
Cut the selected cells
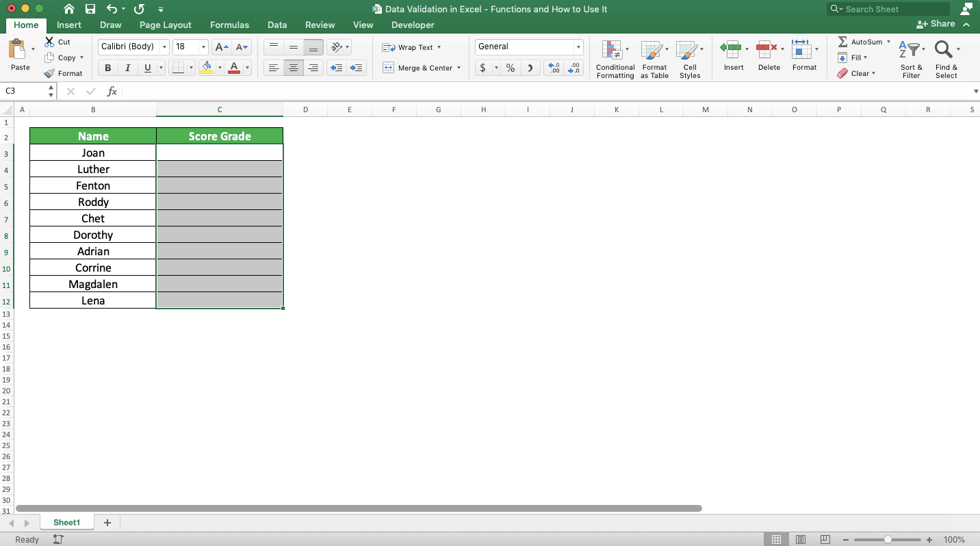pos(58,42)
